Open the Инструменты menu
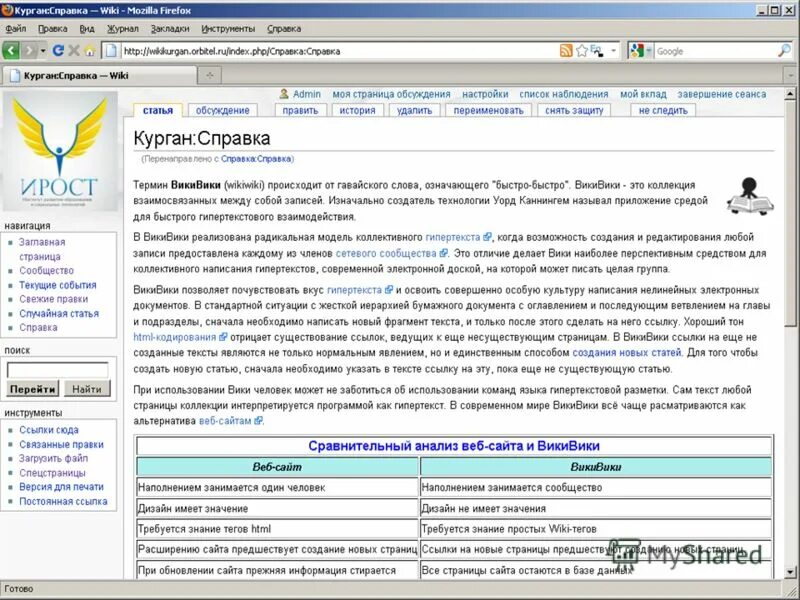Screen dimensions: 800x600 pos(228,29)
